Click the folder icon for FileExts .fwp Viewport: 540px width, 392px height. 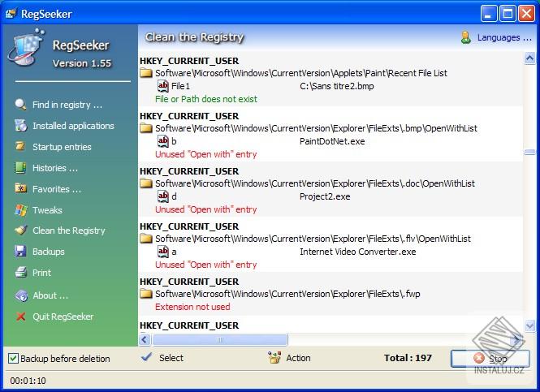[146, 294]
